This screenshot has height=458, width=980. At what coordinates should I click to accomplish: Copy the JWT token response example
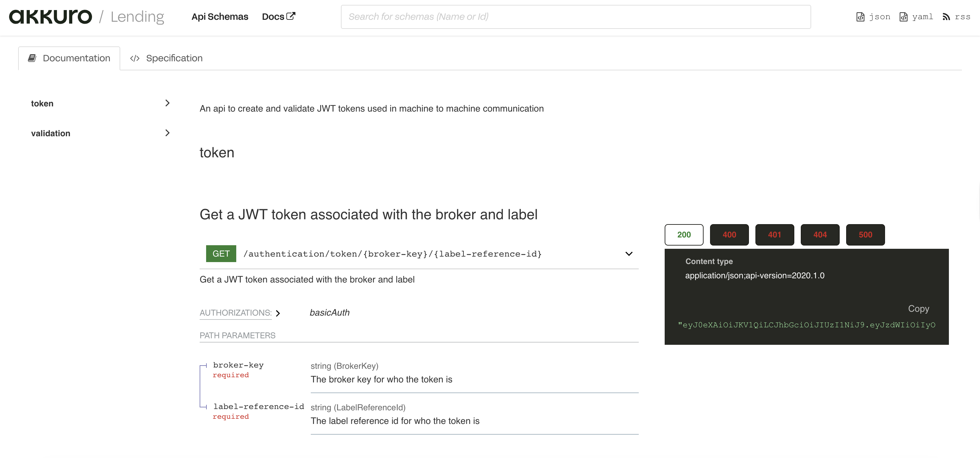click(x=918, y=308)
